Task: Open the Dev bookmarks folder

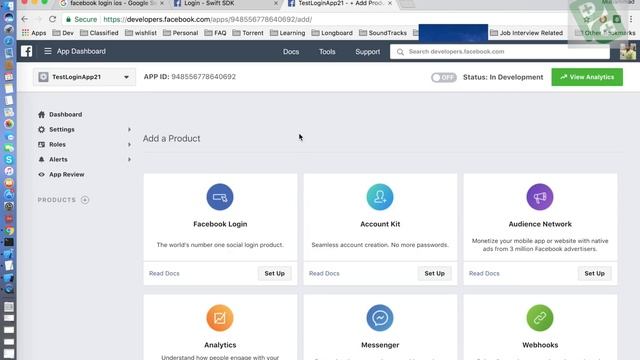Action: [63, 33]
